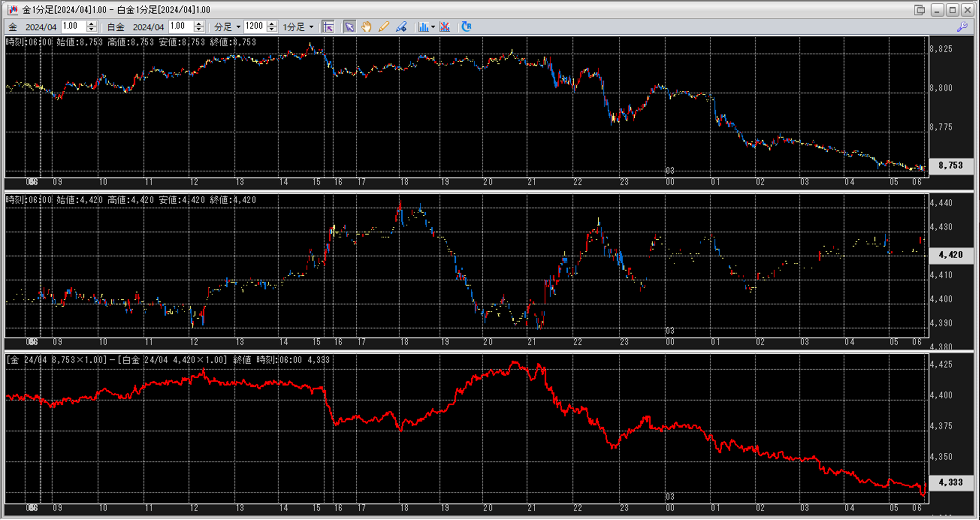Increase the 1200 bar count spinner
The width and height of the screenshot is (980, 520).
click(272, 24)
